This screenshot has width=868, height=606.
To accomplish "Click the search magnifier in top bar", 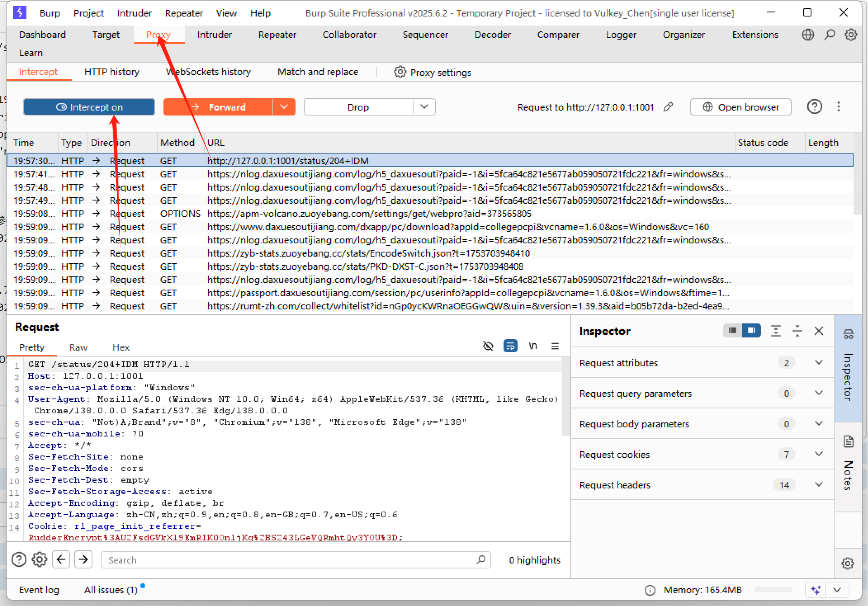I will [829, 35].
